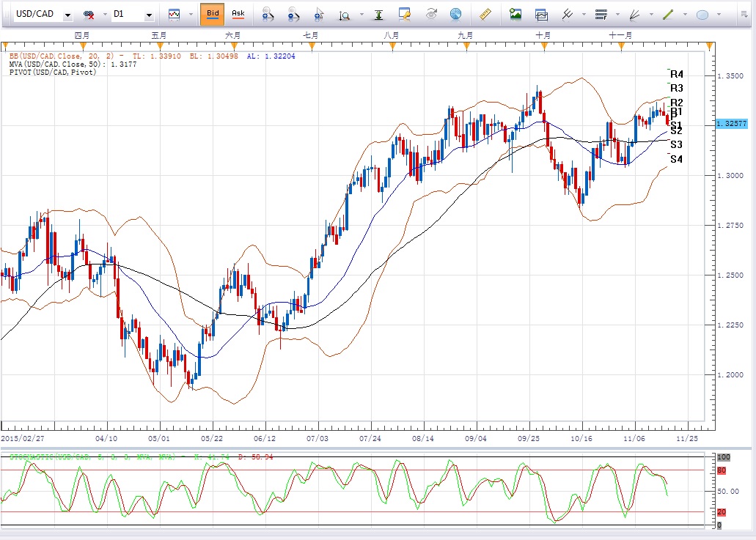Click the globe icon in toolbar

[x=455, y=14]
